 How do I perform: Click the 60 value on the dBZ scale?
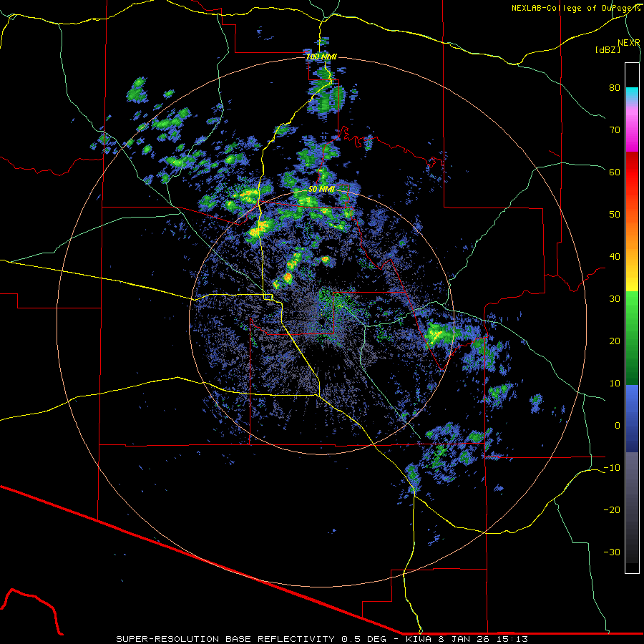(615, 172)
